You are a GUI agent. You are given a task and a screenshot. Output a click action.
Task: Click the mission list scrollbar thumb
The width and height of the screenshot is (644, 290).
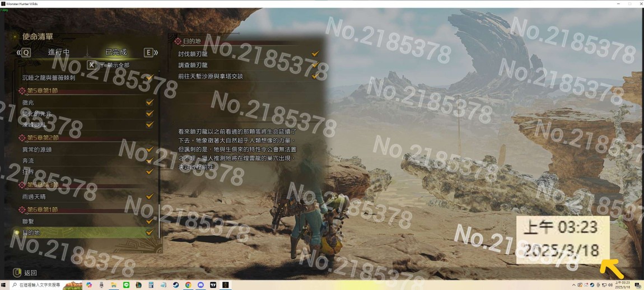click(160, 220)
